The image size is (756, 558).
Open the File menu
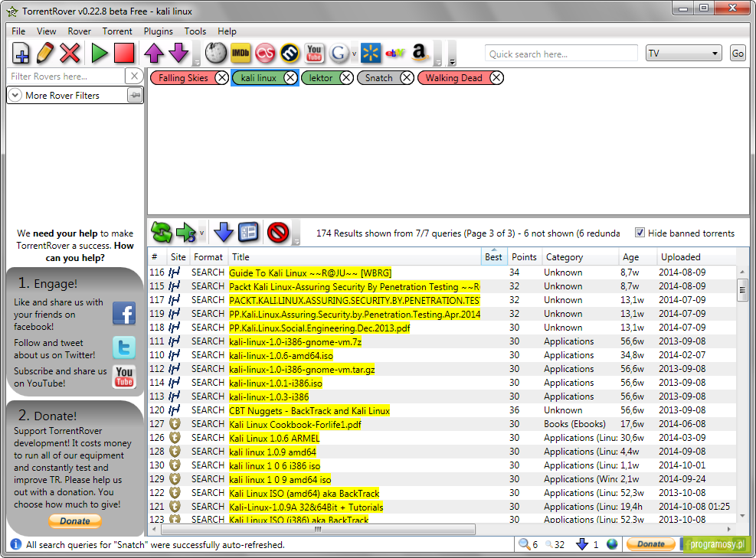(x=18, y=31)
